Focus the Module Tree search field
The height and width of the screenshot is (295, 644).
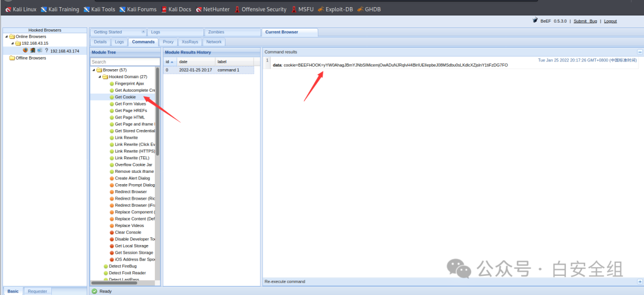pos(125,61)
